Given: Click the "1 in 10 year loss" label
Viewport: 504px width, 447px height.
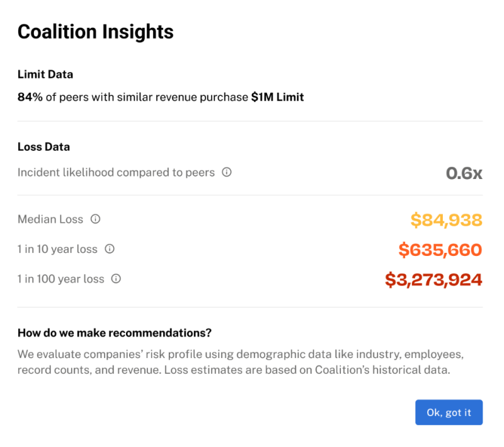Looking at the screenshot, I should (57, 249).
